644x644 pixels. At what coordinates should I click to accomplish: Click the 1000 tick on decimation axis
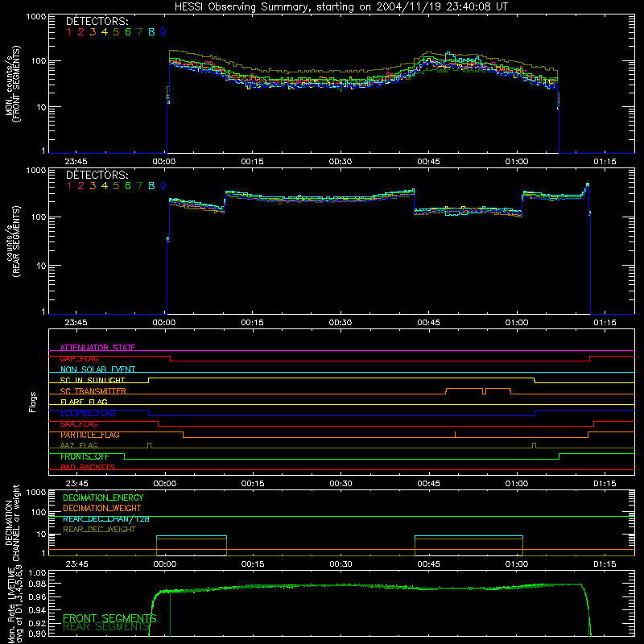pyautogui.click(x=36, y=493)
